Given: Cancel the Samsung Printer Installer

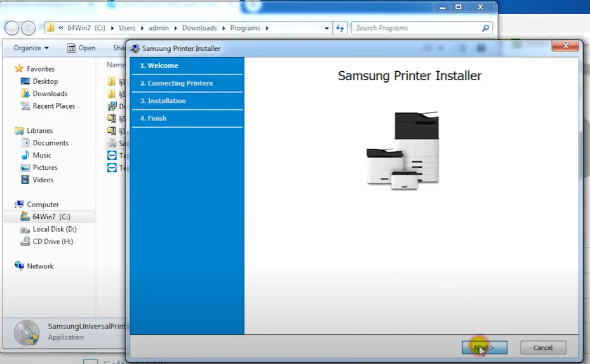Looking at the screenshot, I should pyautogui.click(x=543, y=347).
